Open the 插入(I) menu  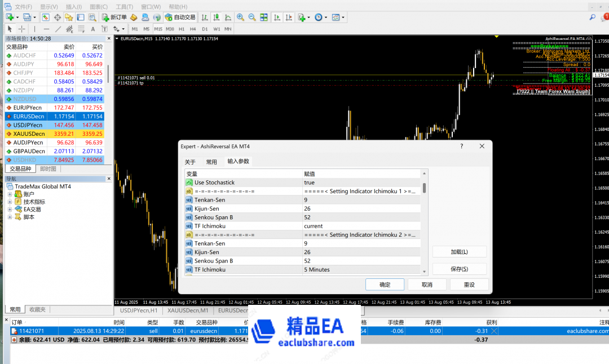[73, 7]
